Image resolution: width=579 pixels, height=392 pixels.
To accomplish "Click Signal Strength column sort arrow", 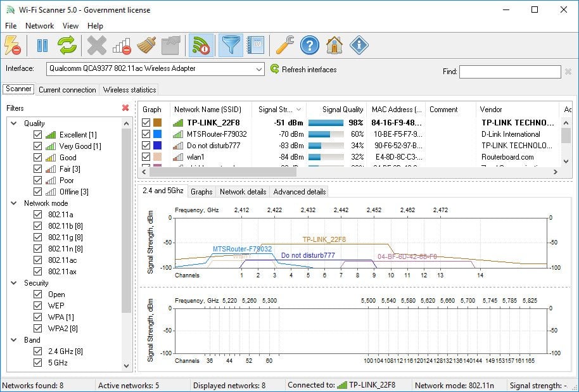I will (299, 110).
